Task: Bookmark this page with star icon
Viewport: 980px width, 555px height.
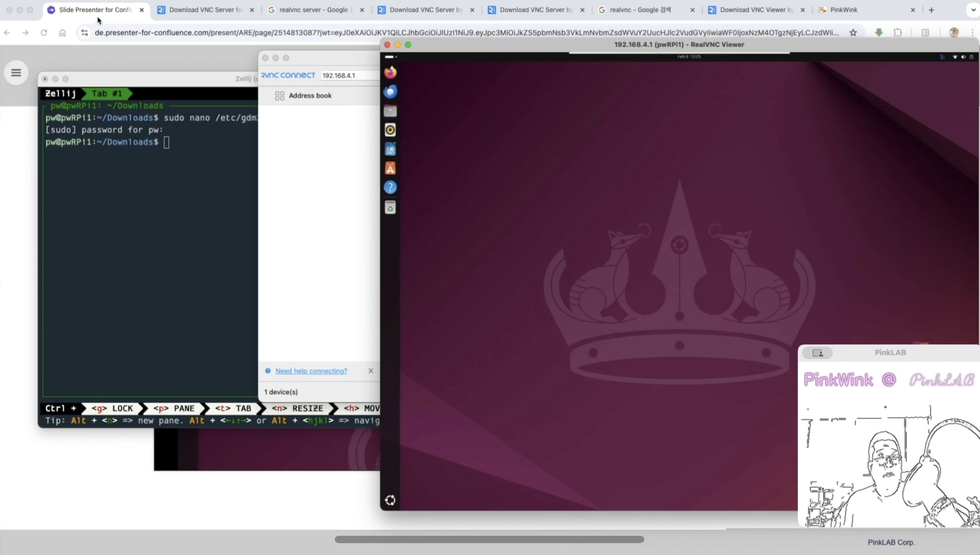Action: click(x=853, y=33)
